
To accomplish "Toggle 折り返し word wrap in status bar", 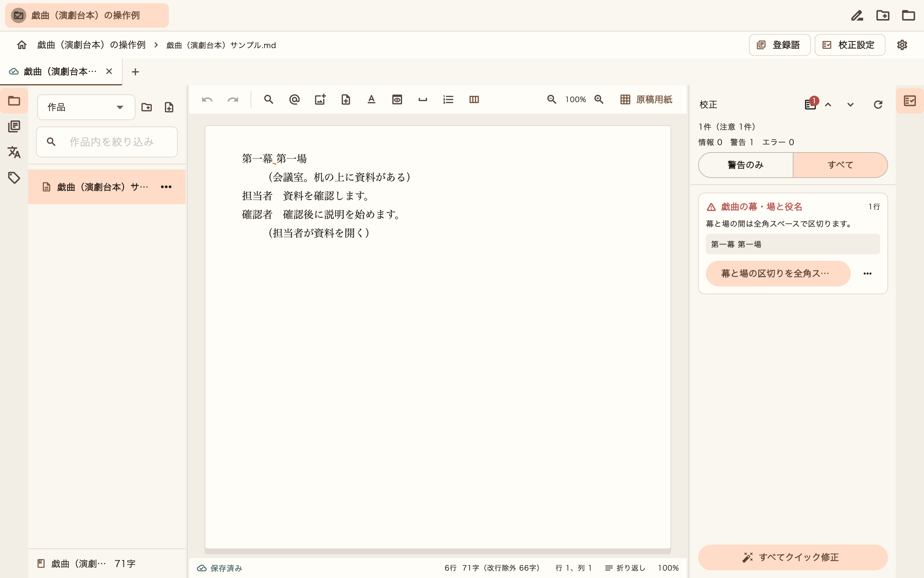I will (625, 568).
